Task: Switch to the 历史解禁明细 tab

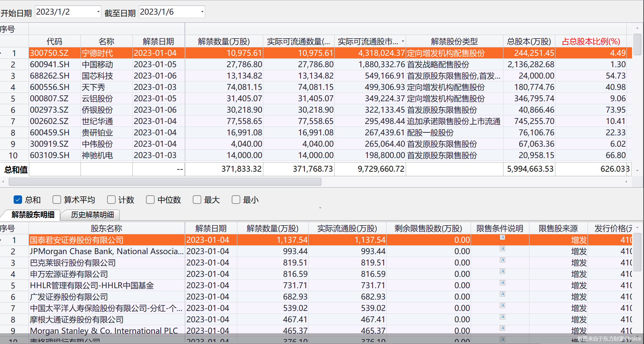Action: pos(92,215)
